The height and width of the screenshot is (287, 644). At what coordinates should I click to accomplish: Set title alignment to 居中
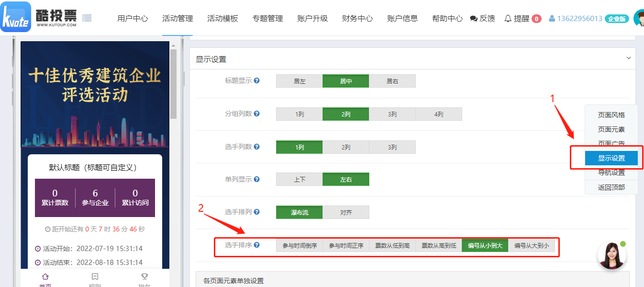(346, 81)
